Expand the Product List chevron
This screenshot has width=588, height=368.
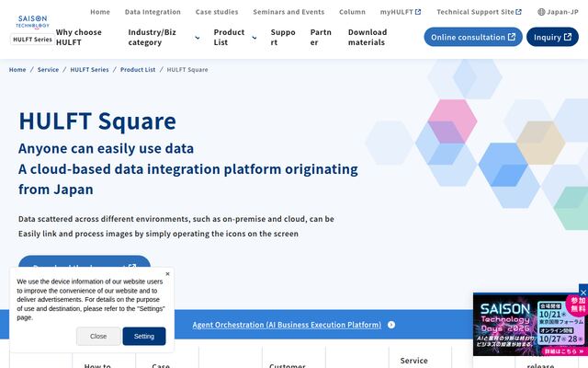pos(254,38)
